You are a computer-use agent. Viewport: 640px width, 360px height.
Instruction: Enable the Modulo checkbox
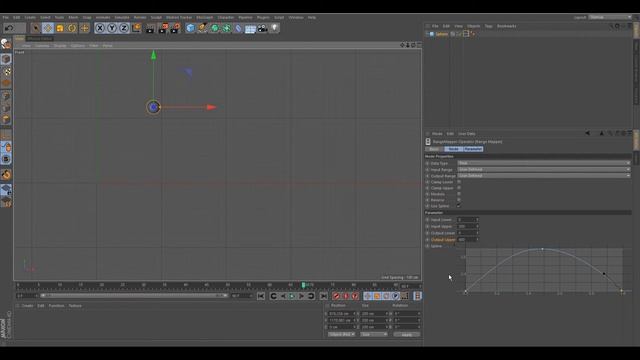pos(459,194)
